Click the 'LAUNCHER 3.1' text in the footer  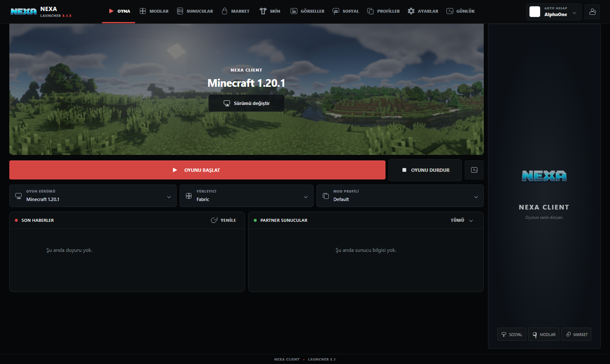coord(322,359)
